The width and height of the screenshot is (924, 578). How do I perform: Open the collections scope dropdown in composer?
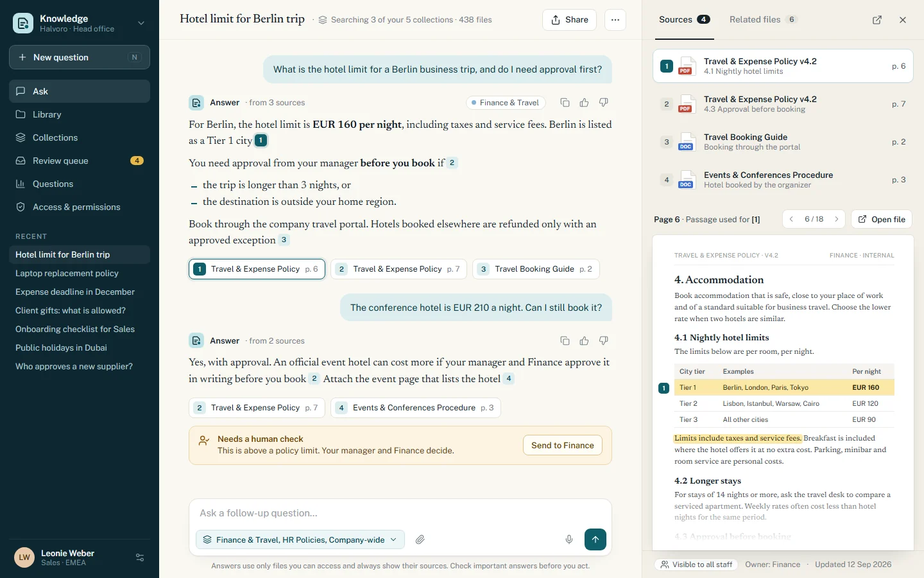tap(300, 539)
